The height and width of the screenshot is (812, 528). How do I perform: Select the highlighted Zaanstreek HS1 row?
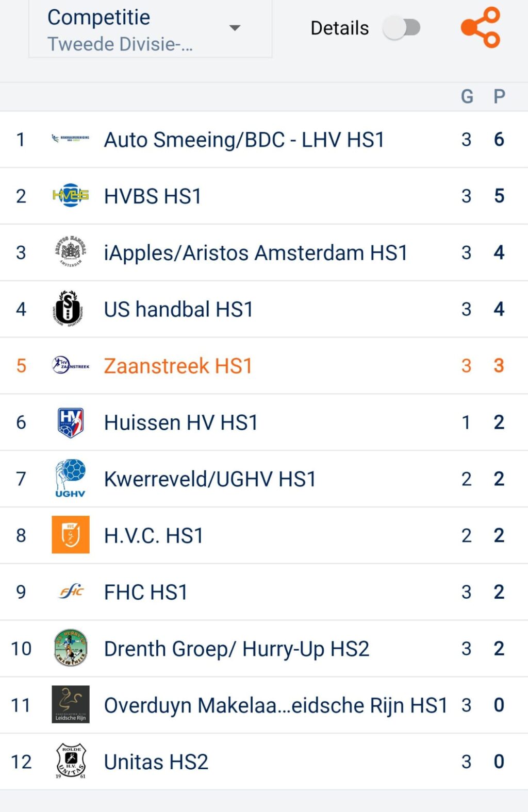tap(178, 366)
